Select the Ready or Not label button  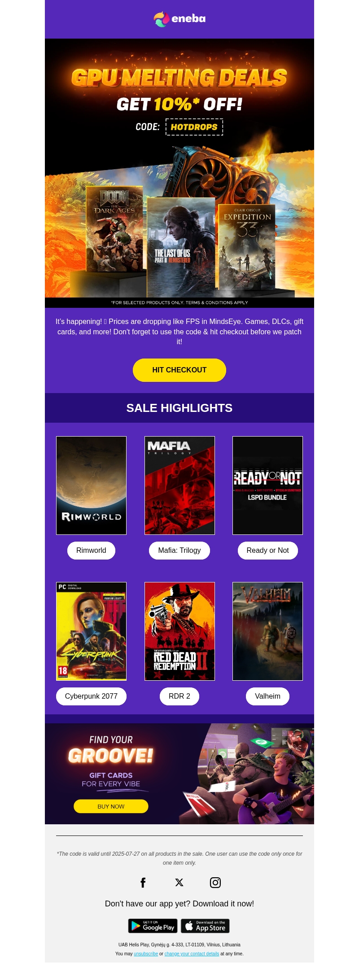(x=268, y=551)
